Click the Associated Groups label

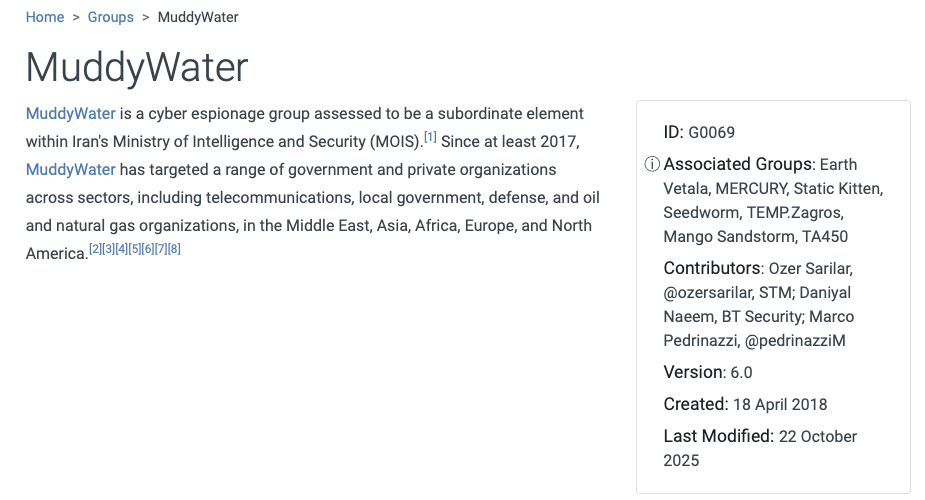(738, 164)
